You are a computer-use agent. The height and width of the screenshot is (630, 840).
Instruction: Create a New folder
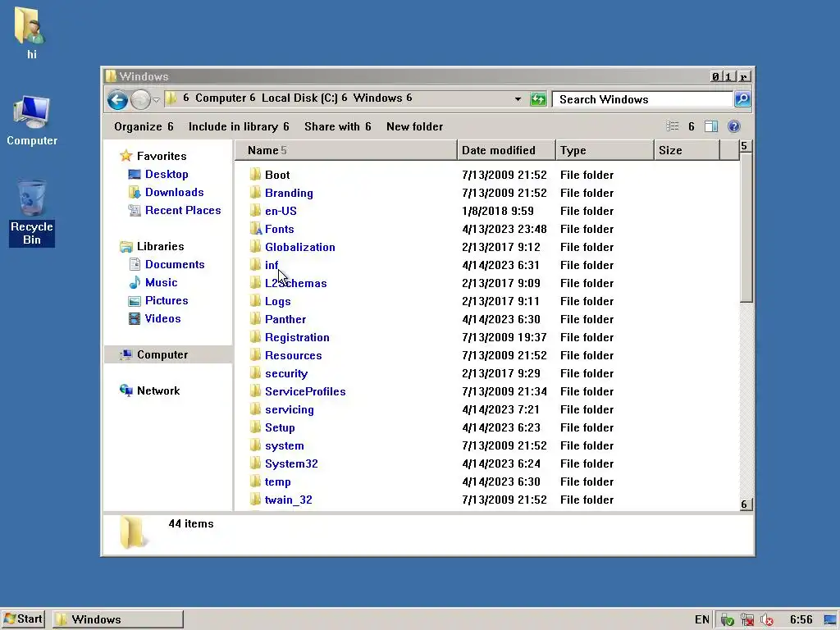click(414, 126)
